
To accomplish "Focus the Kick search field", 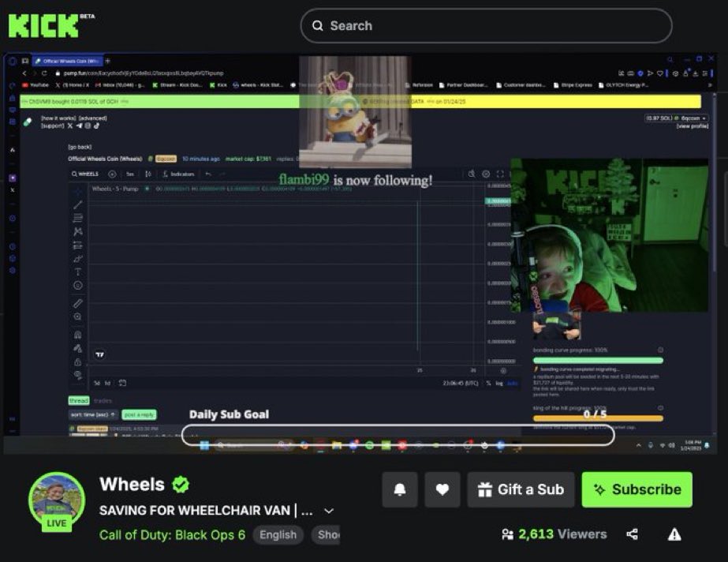I will point(486,25).
